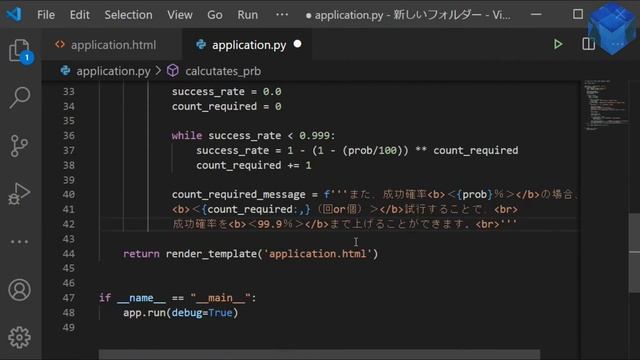Minimize the VS Code window
The image size is (640, 360).
click(x=536, y=14)
